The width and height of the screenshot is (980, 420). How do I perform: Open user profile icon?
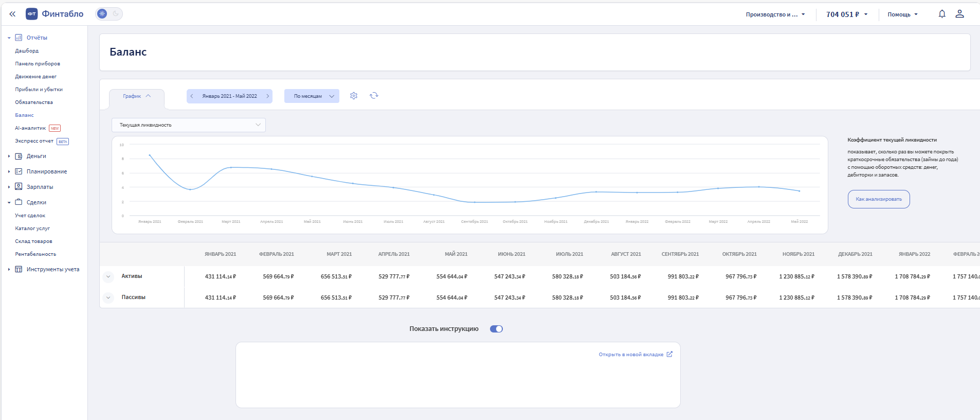[959, 14]
